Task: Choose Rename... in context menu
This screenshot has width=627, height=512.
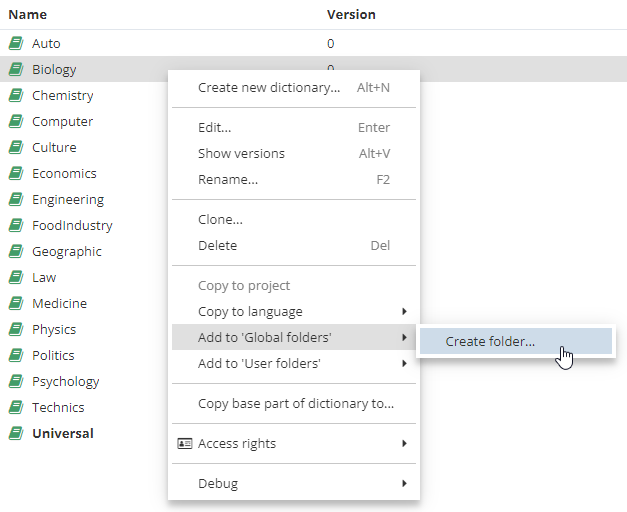Action: point(228,180)
